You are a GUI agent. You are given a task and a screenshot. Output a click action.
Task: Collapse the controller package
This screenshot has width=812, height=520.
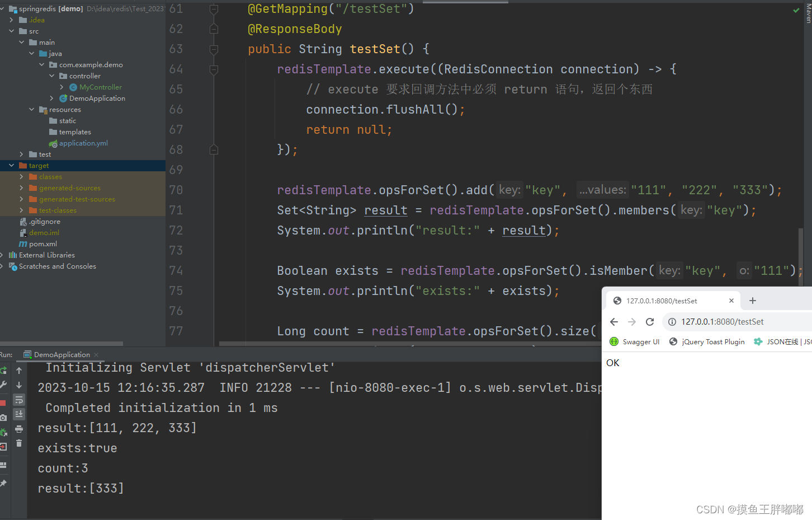point(52,76)
